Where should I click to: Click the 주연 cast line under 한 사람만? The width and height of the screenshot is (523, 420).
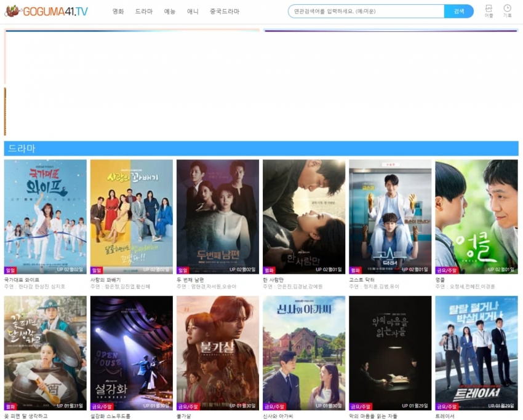click(293, 287)
